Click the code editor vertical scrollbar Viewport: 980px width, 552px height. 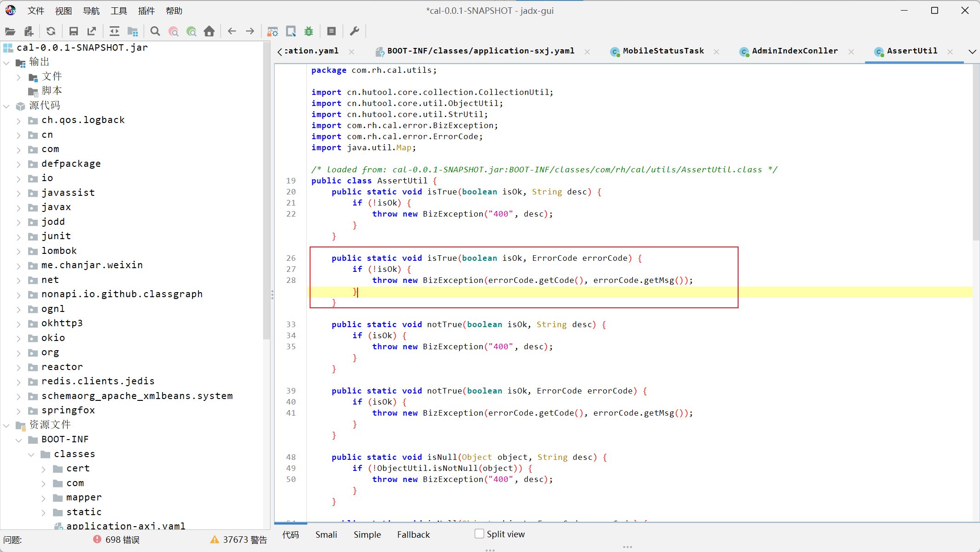976,152
